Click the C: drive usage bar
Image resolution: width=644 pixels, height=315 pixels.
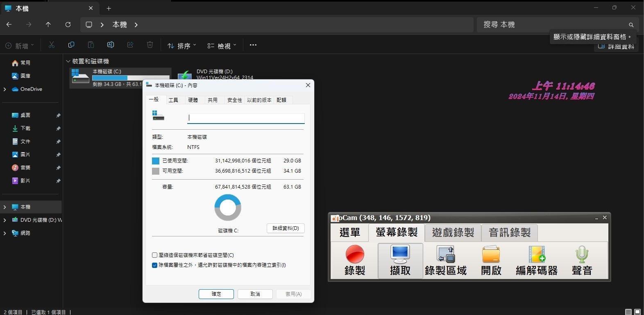131,78
